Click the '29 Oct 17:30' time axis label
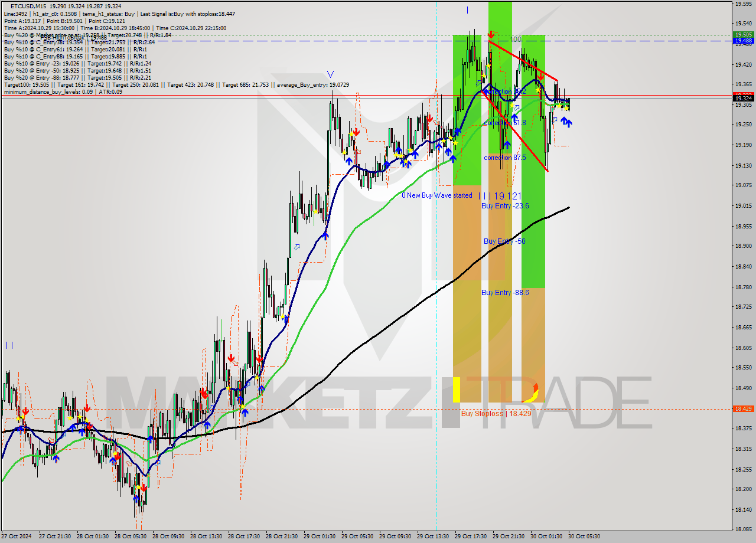Image resolution: width=756 pixels, height=543 pixels. [x=471, y=537]
